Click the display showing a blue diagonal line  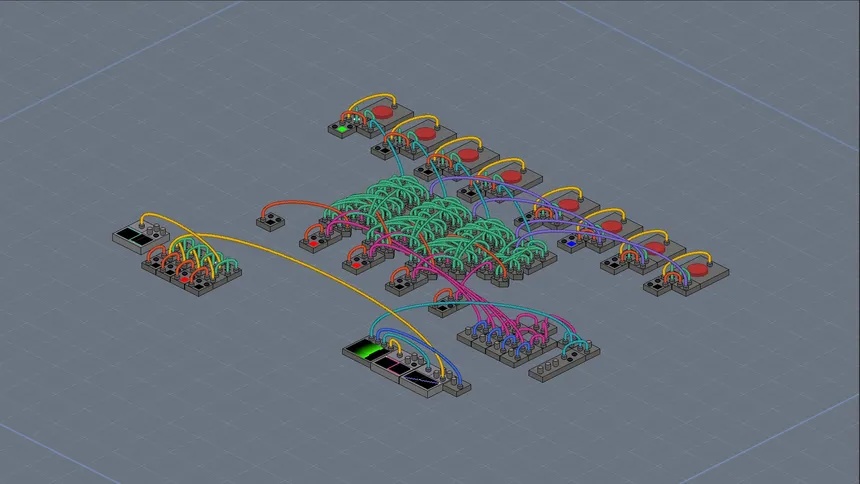click(x=422, y=380)
